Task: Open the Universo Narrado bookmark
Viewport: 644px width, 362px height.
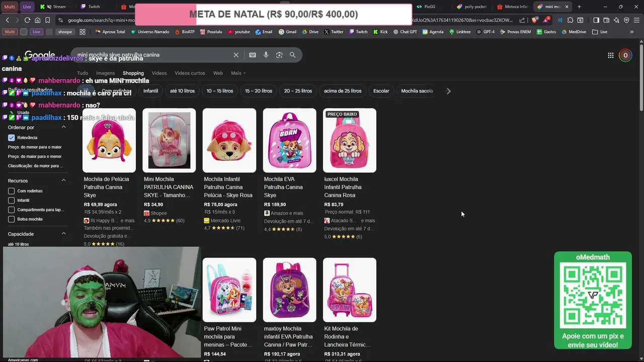Action: coord(149,32)
